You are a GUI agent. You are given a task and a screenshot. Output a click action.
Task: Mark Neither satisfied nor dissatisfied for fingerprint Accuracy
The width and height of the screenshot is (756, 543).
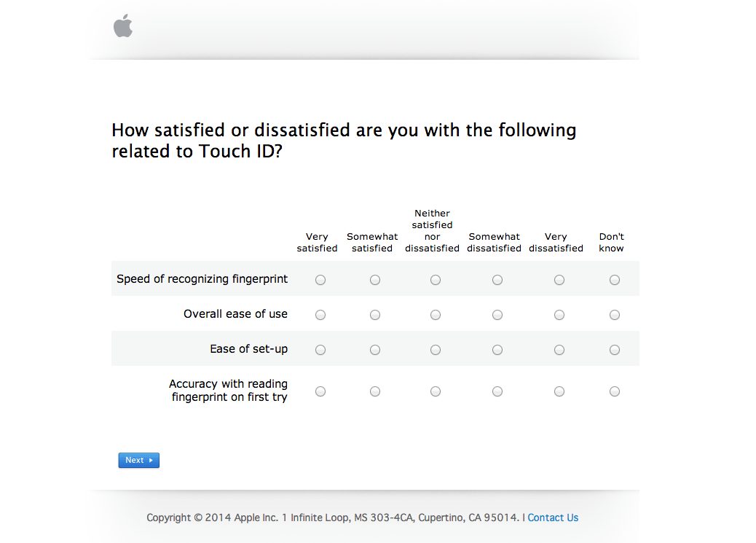tap(436, 391)
